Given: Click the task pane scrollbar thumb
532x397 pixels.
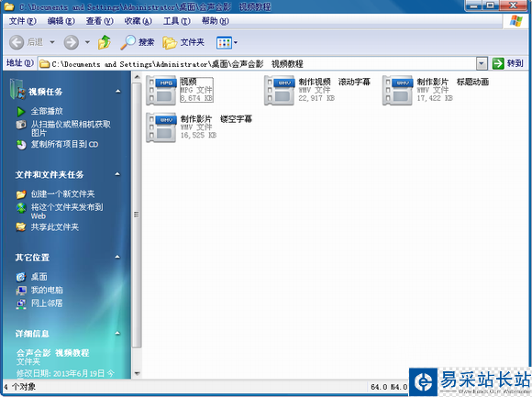Looking at the screenshot, I should click(137, 215).
